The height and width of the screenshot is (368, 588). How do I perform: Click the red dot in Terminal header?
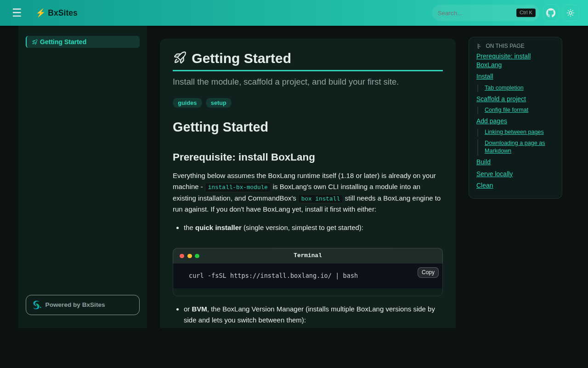tap(182, 256)
